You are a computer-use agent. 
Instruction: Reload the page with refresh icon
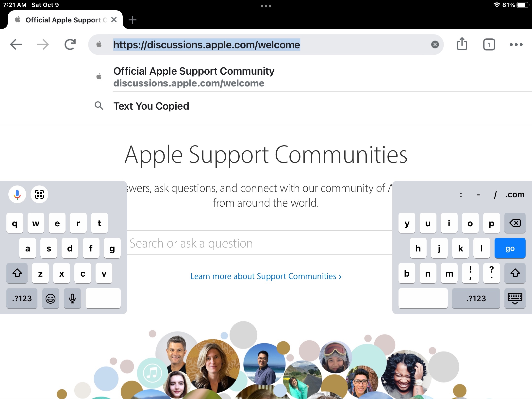tap(70, 45)
